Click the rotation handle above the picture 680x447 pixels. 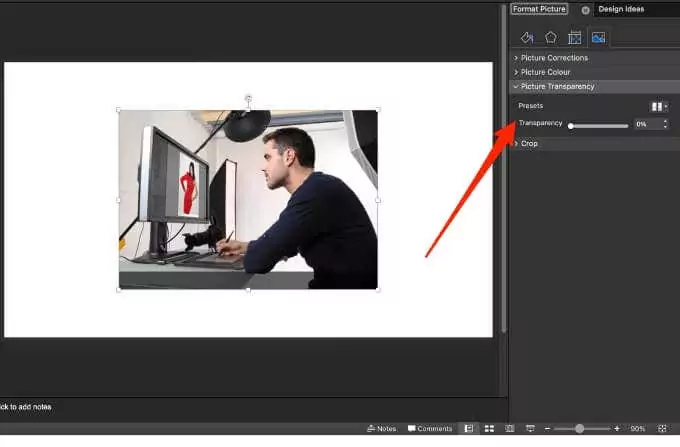tap(248, 98)
